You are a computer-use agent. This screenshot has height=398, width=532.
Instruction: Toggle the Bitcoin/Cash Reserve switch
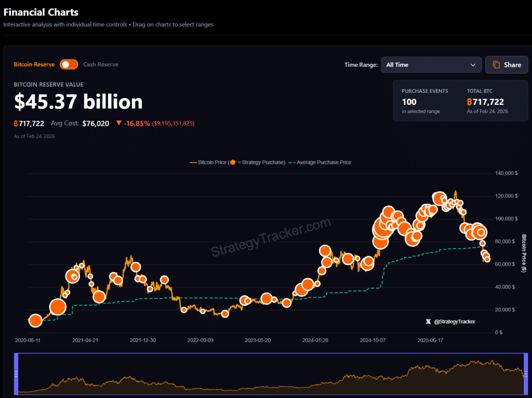[x=69, y=64]
